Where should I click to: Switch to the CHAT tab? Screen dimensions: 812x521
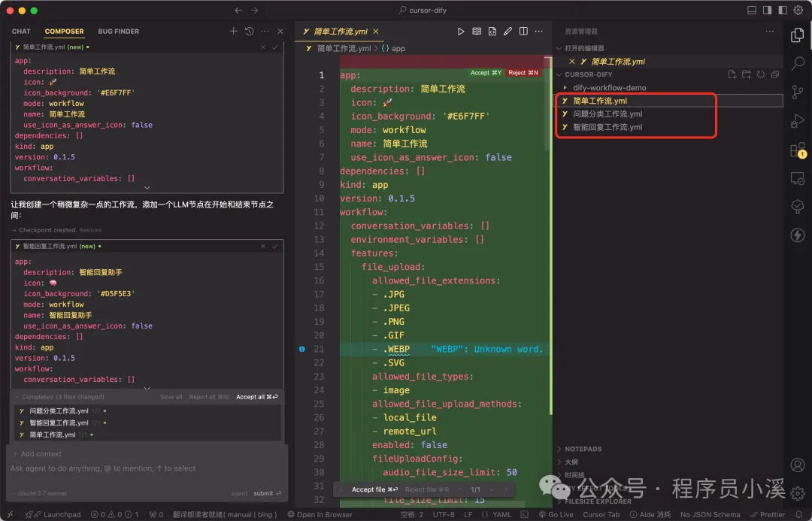[20, 31]
